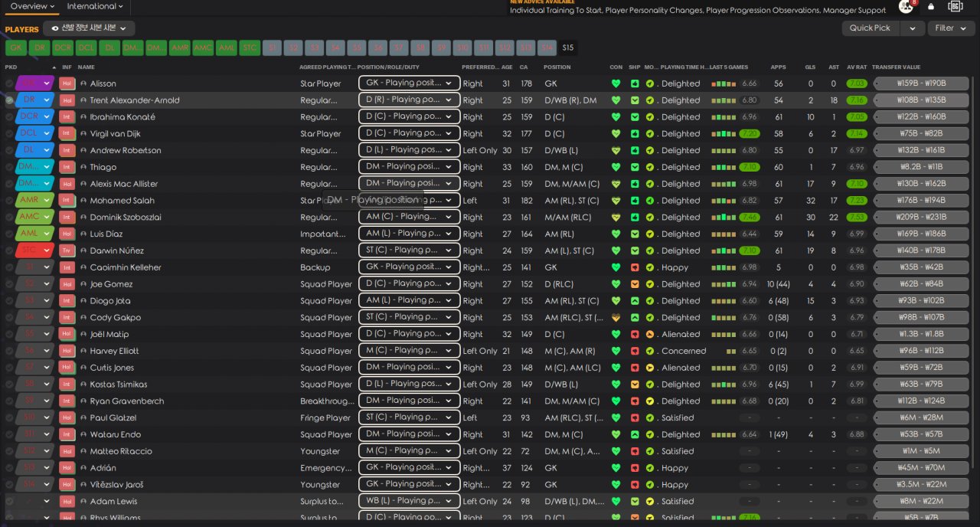
Task: Open the staff advice icon with badge
Action: coord(906,6)
